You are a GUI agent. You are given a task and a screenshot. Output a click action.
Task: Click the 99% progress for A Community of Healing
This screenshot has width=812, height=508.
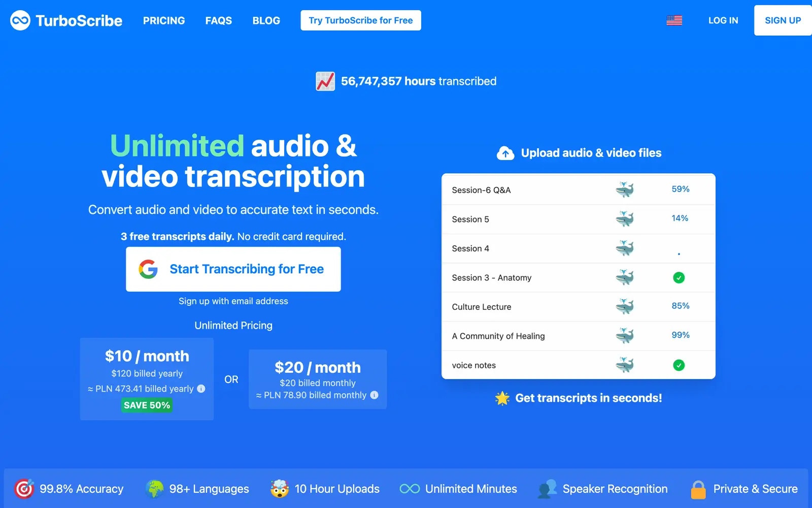click(x=681, y=335)
